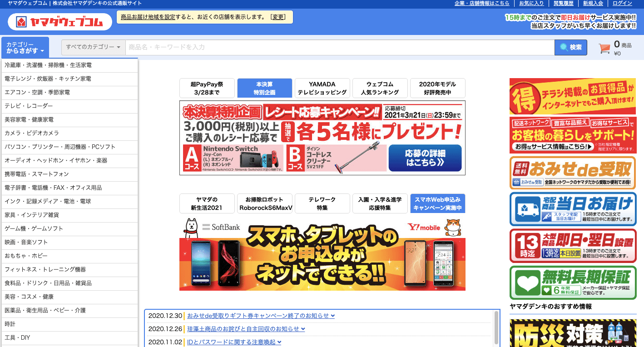Open the SoftBank Y!mobile smartphone banner
This screenshot has height=347, width=644.
(x=322, y=253)
